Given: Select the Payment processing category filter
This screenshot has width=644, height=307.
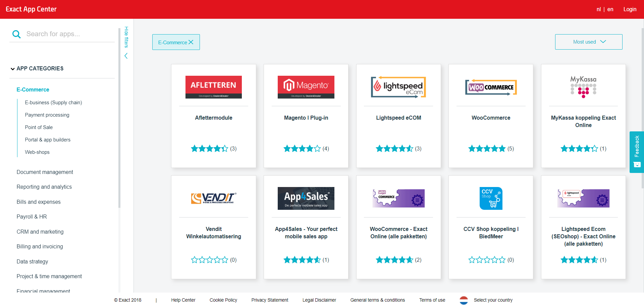Looking at the screenshot, I should coord(47,115).
